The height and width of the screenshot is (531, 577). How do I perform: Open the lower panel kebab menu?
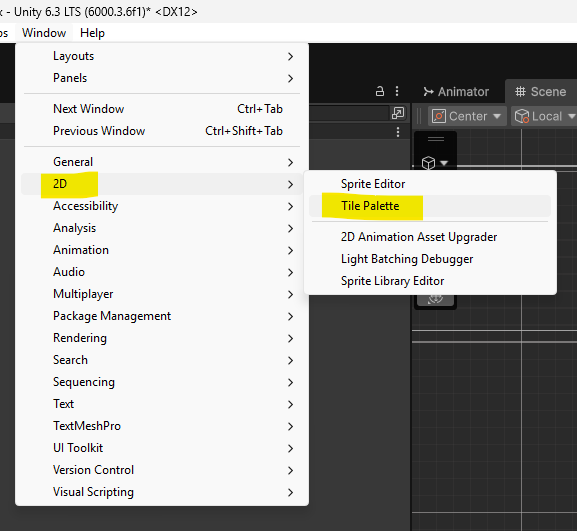[x=398, y=132]
